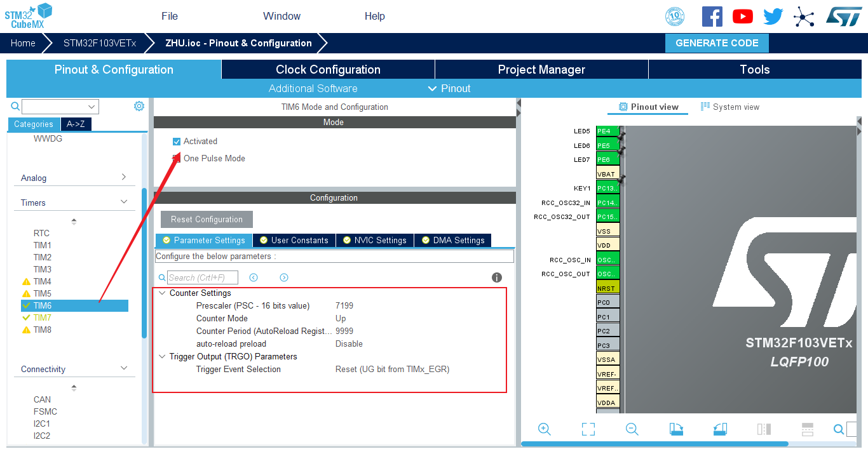The image size is (868, 454).
Task: Click the Timers list sort arrows
Action: tap(74, 222)
